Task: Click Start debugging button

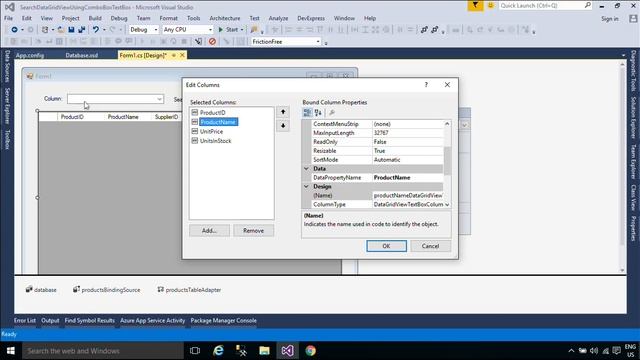Action: (x=228, y=30)
